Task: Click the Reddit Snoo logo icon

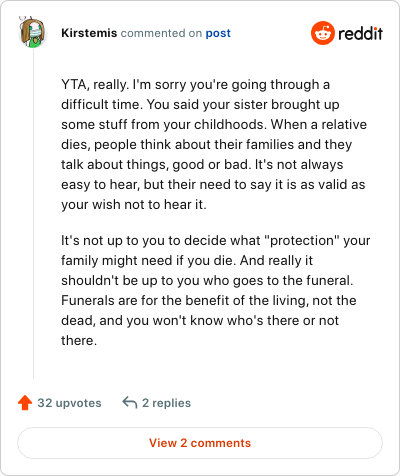Action: pos(322,33)
